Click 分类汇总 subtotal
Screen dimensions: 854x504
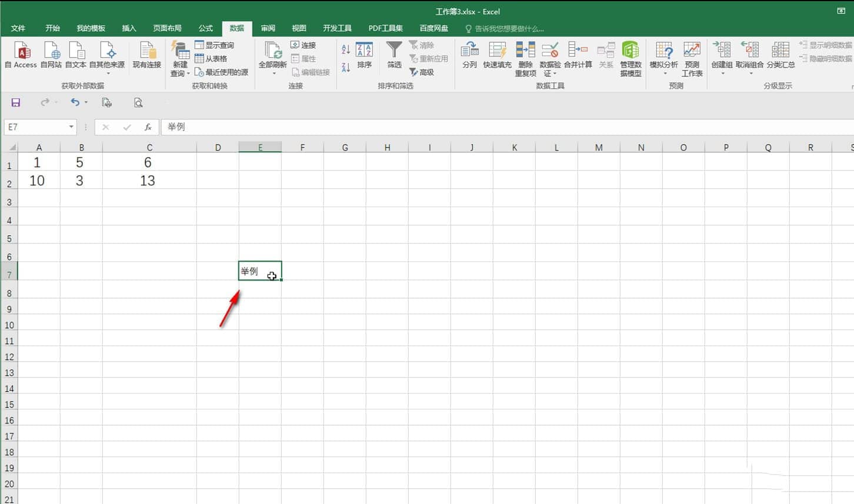tap(780, 55)
